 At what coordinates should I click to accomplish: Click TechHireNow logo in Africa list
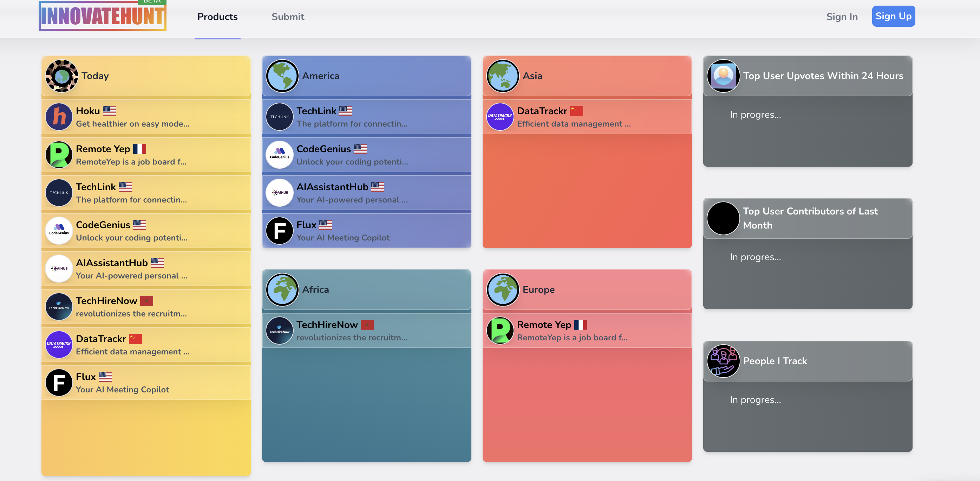point(280,331)
